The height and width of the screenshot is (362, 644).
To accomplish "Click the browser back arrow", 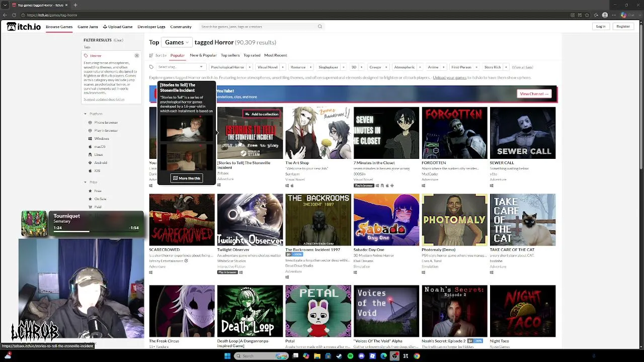I will tap(6, 15).
